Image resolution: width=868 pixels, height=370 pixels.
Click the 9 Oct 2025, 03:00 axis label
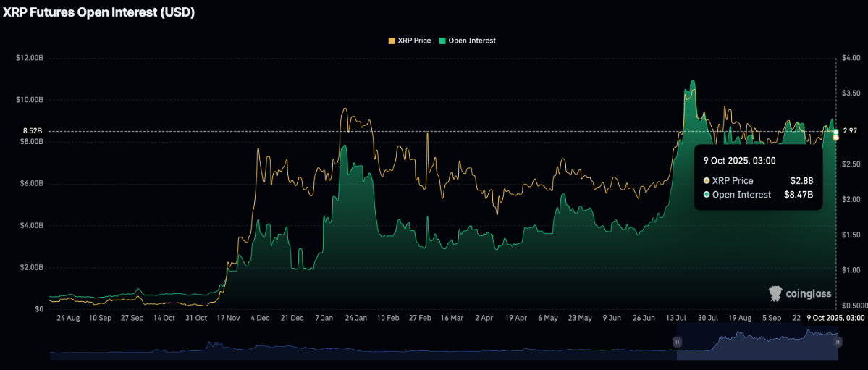(x=835, y=318)
